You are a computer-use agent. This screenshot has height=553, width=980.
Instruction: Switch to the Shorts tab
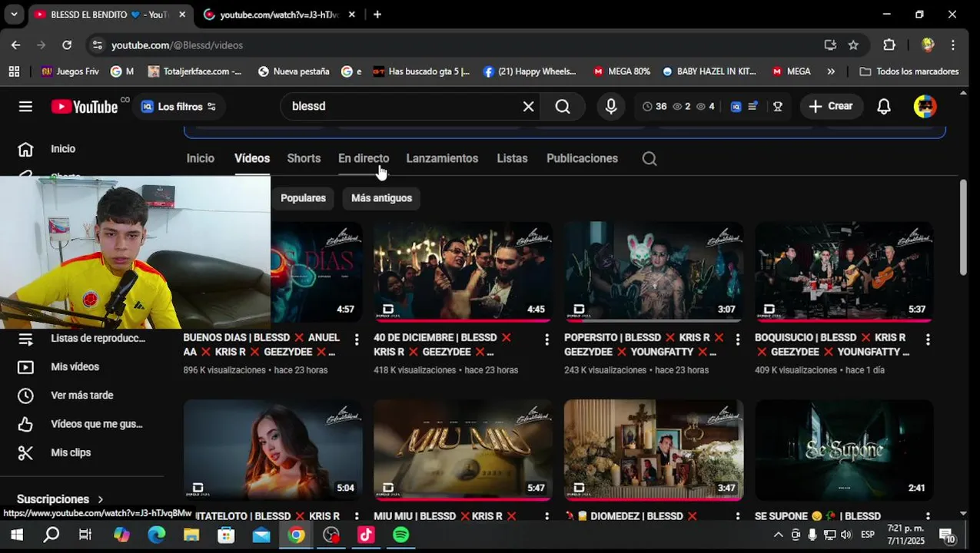(304, 159)
